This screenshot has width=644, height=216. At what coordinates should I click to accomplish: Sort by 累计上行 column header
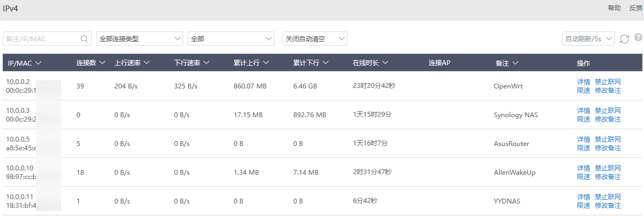click(x=252, y=63)
